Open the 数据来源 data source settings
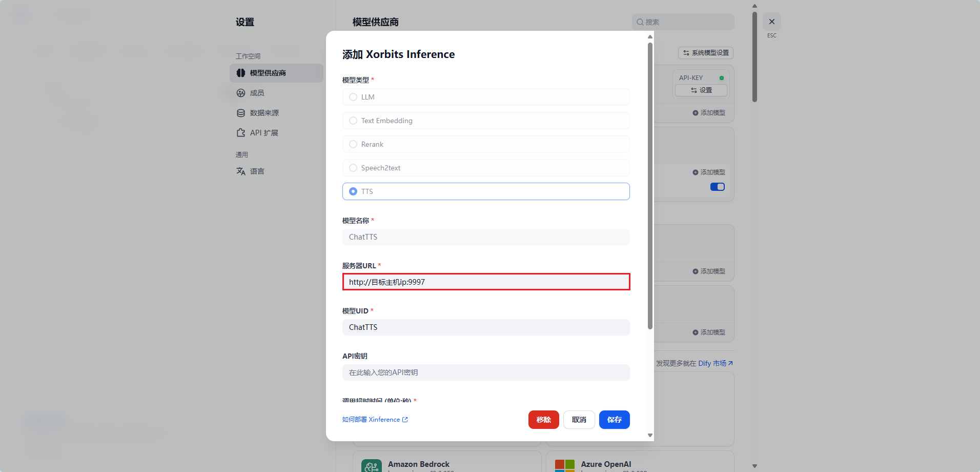This screenshot has height=472, width=980. [264, 112]
